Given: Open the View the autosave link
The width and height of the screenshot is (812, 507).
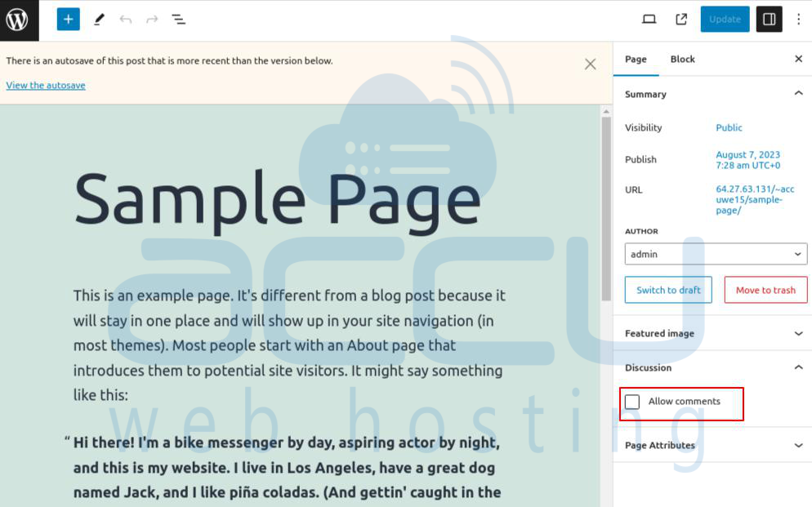Looking at the screenshot, I should coord(46,85).
